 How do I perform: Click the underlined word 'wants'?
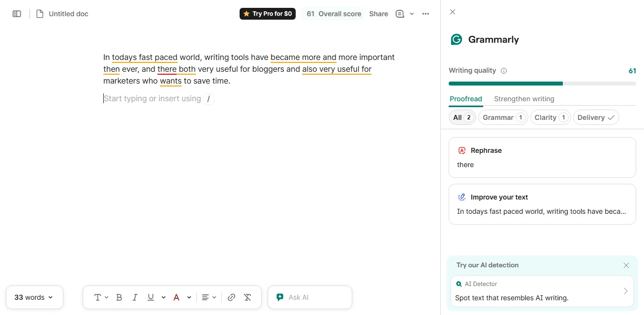[171, 81]
